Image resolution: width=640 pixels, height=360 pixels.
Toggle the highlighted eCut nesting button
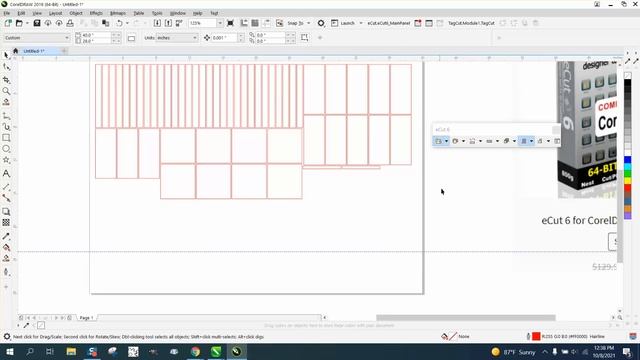[x=524, y=141]
